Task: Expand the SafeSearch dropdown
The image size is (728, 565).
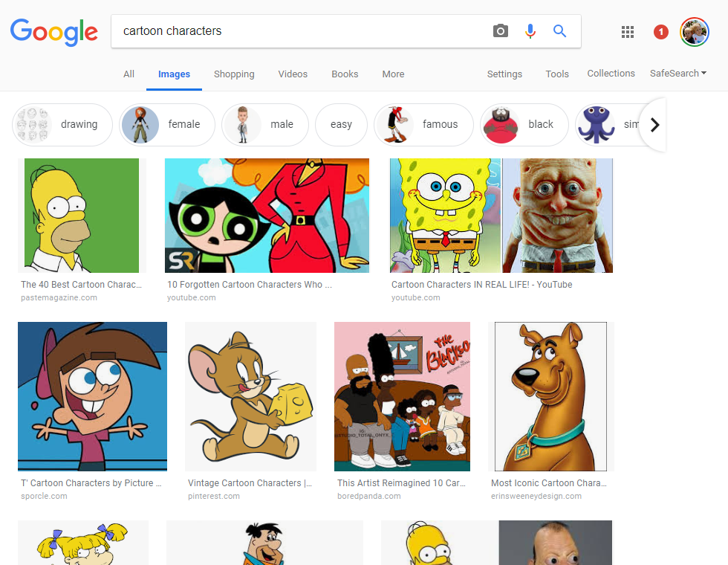Action: [x=677, y=74]
